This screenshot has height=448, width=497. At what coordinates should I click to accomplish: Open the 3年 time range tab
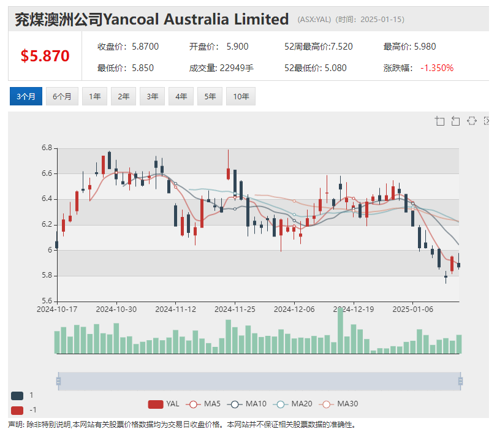(x=153, y=96)
